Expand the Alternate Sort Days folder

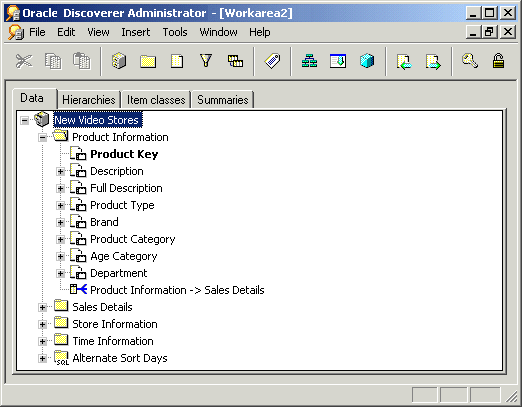point(43,359)
